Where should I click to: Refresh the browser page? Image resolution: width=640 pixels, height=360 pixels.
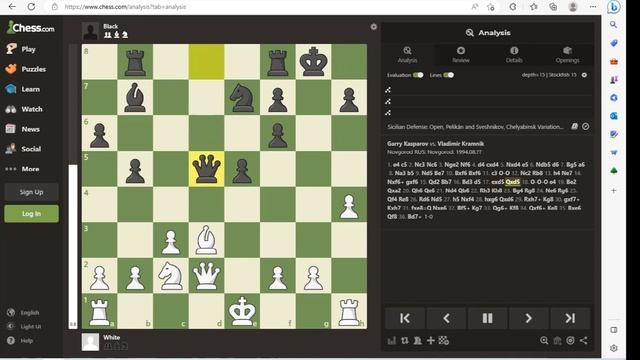[31, 7]
